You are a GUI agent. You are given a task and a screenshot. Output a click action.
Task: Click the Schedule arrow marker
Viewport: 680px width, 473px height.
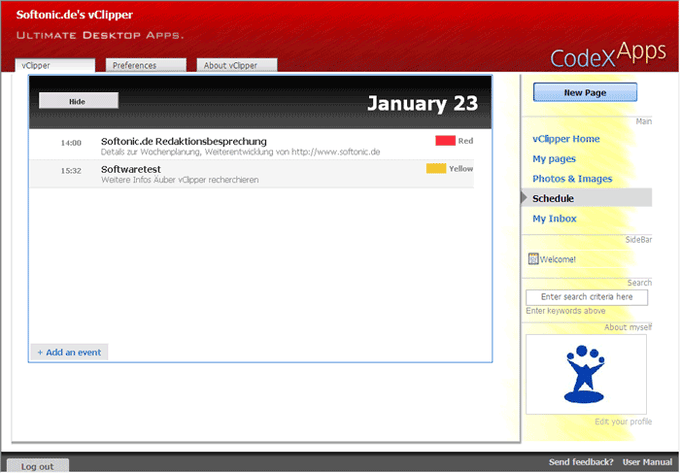[x=524, y=198]
